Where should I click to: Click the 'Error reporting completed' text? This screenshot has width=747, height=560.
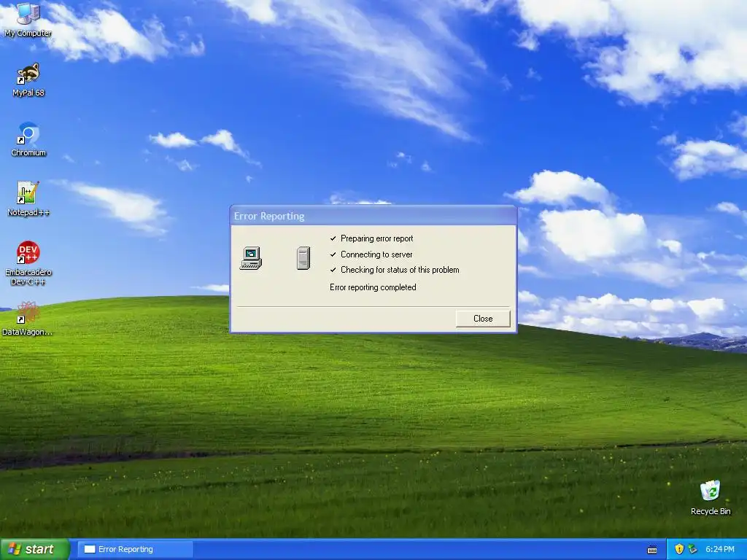point(373,287)
